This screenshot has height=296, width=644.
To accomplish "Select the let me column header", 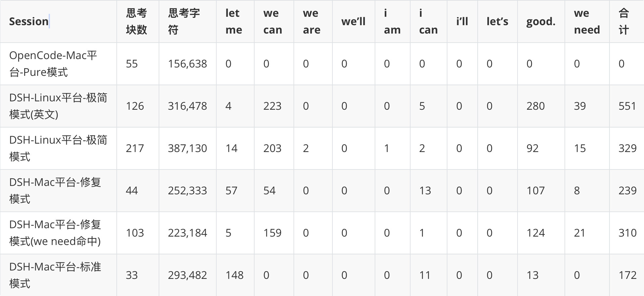I will point(233,21).
